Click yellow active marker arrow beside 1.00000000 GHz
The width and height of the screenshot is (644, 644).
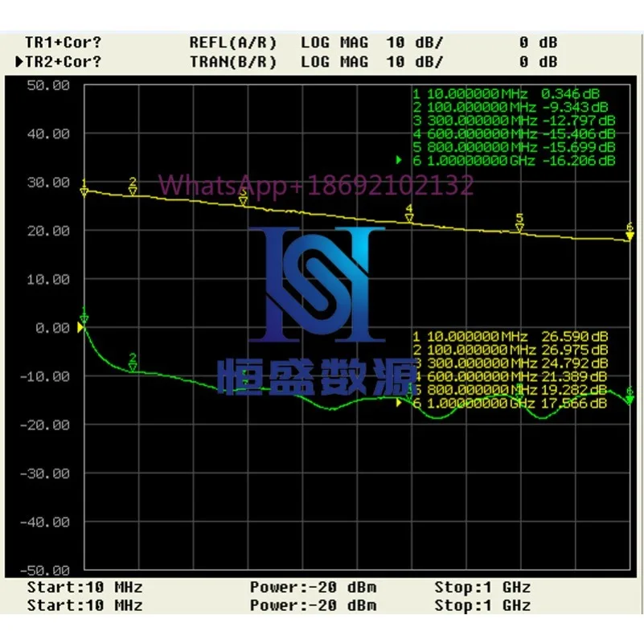click(399, 403)
